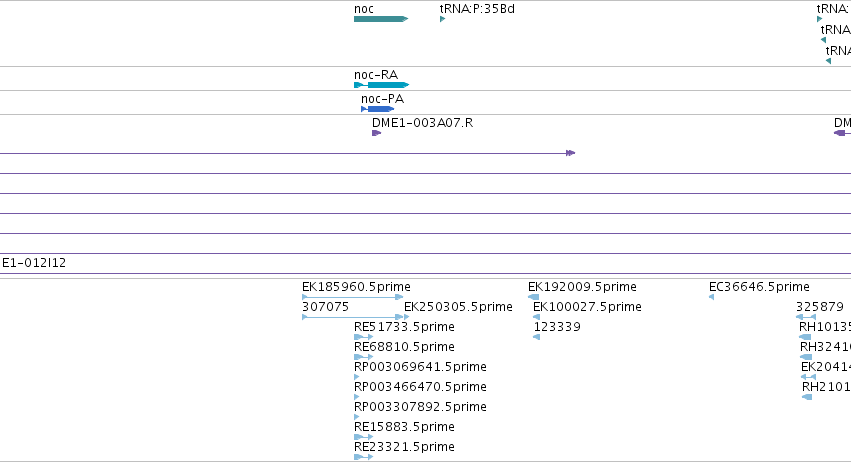
Task: Click the arrow glyph under RE51733.5prime
Action: tap(363, 337)
